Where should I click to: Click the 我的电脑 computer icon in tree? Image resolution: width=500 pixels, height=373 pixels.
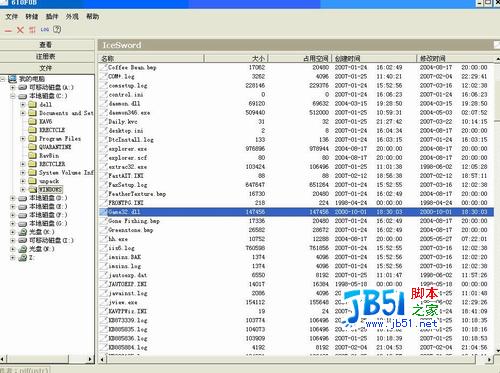[x=12, y=79]
